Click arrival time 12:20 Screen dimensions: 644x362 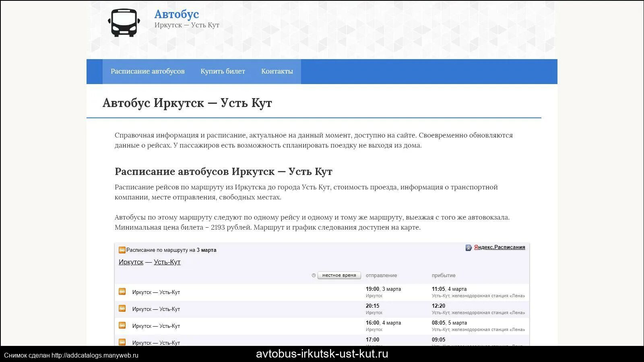pyautogui.click(x=438, y=306)
